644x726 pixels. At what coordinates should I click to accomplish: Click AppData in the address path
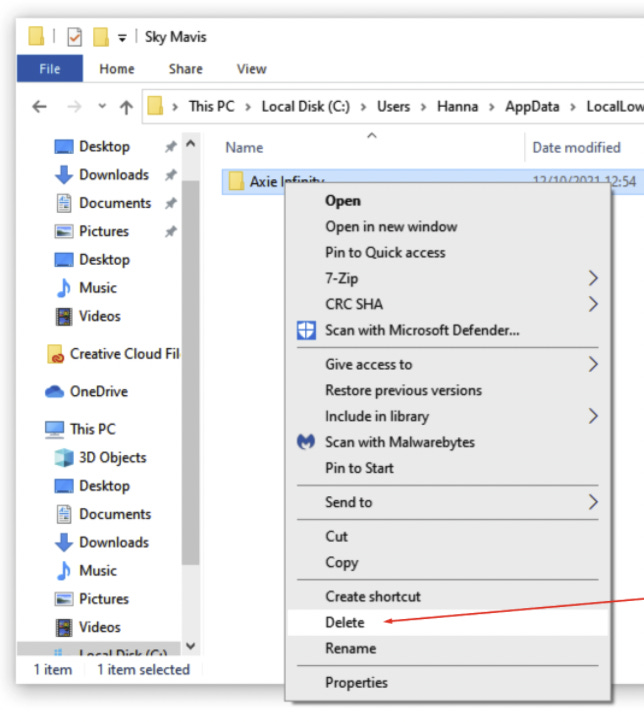532,106
